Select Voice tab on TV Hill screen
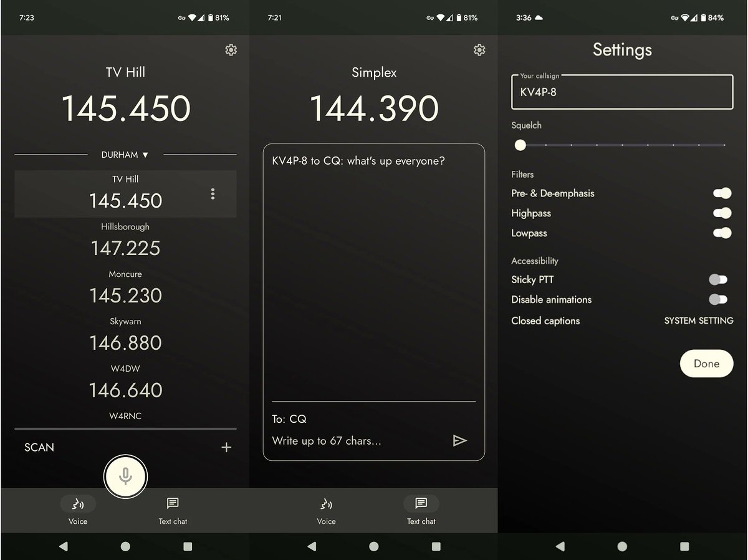 click(78, 510)
